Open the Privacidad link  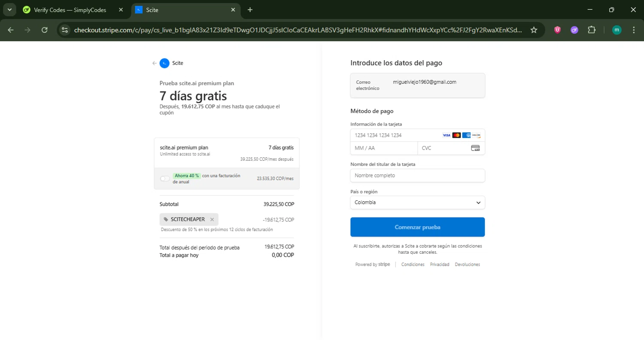click(440, 264)
